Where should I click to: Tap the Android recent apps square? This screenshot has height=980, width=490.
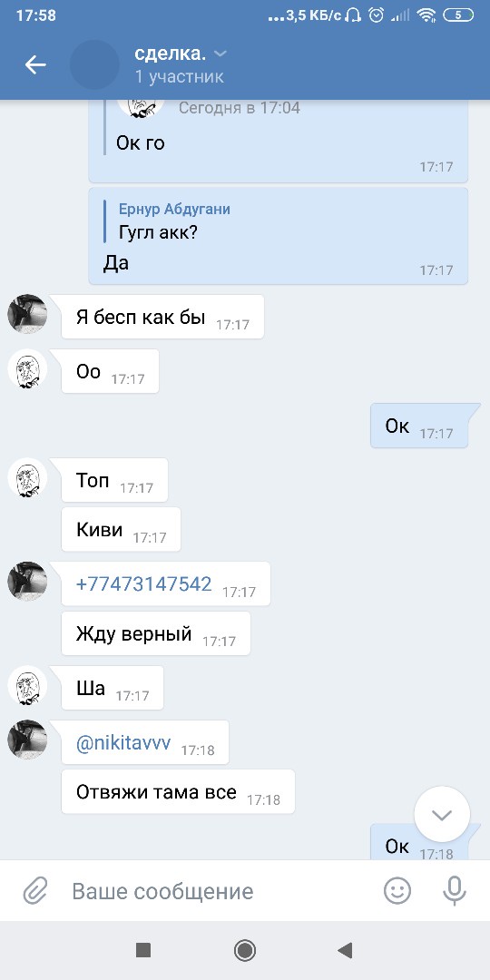pyautogui.click(x=143, y=951)
